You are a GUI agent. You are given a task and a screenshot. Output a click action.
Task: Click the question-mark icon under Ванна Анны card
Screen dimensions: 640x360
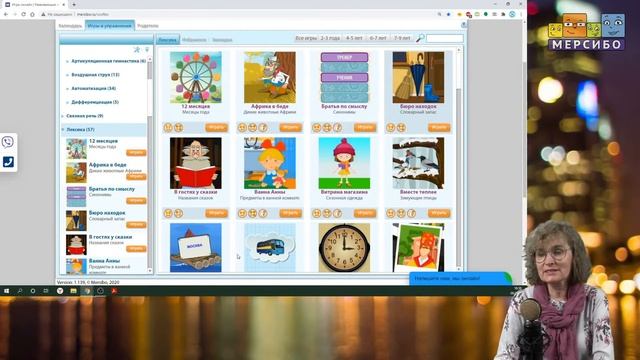tap(263, 213)
